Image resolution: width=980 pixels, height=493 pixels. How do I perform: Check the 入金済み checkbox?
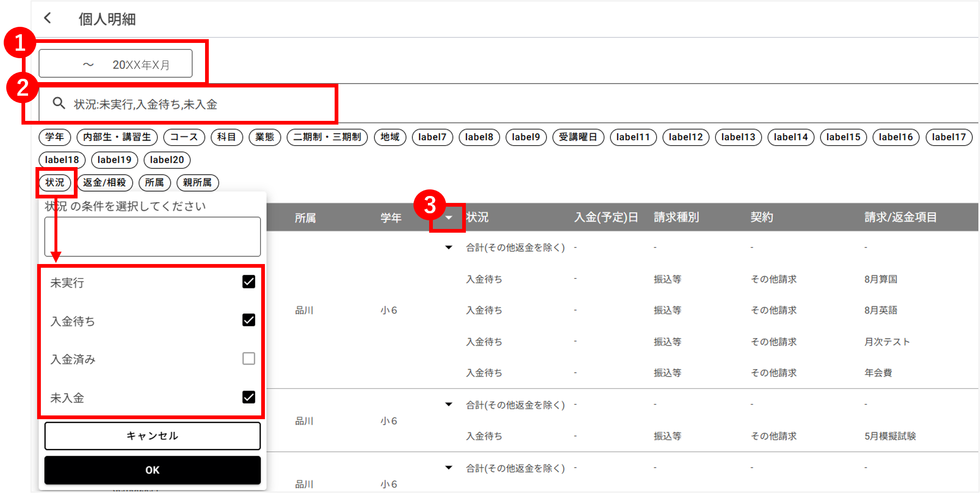pyautogui.click(x=248, y=359)
